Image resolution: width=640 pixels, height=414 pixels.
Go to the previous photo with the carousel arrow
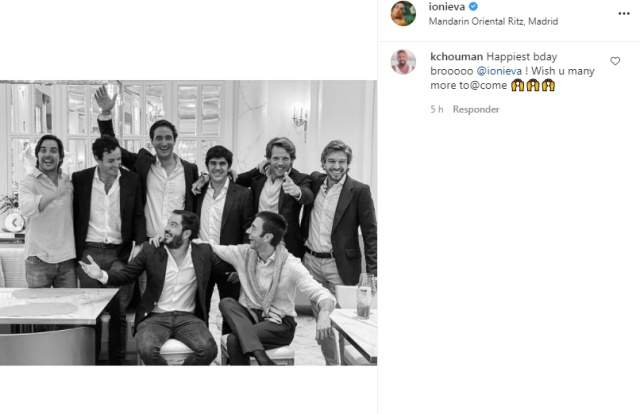click(14, 223)
